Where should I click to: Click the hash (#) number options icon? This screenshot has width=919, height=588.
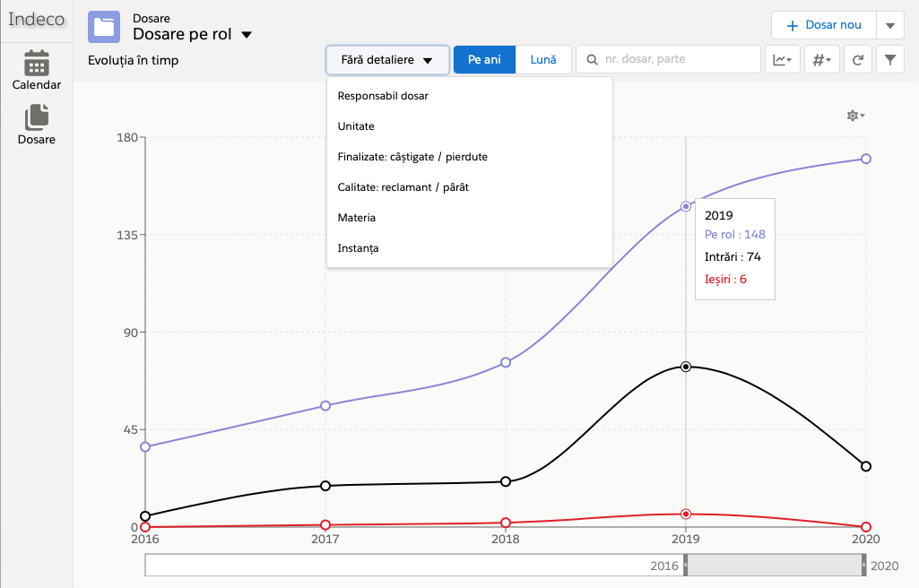click(x=821, y=60)
